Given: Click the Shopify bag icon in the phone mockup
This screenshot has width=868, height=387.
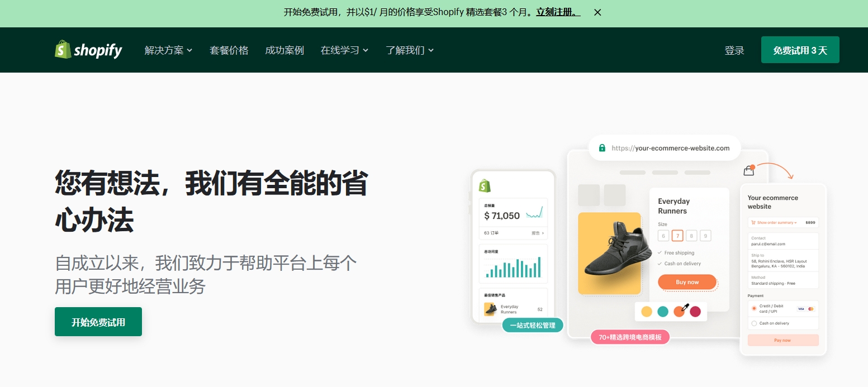Looking at the screenshot, I should tap(485, 185).
